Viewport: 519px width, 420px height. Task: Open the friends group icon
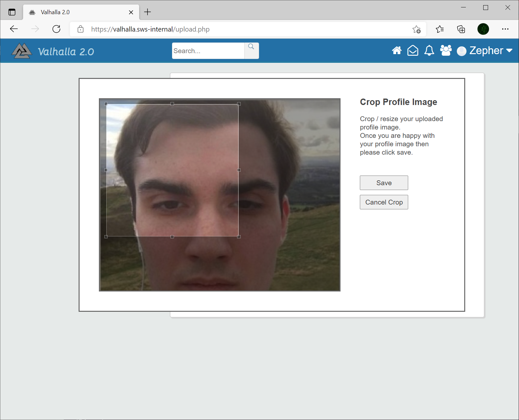click(x=446, y=51)
